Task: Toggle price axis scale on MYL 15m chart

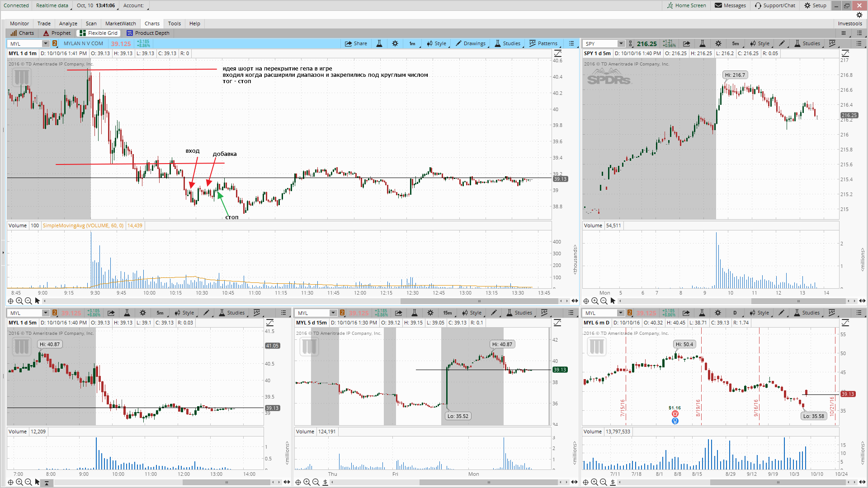Action: [557, 323]
